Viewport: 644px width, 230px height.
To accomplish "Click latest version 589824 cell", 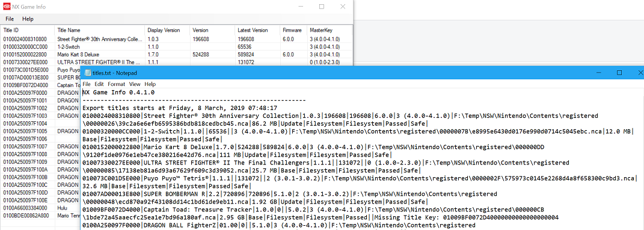I will pyautogui.click(x=245, y=55).
